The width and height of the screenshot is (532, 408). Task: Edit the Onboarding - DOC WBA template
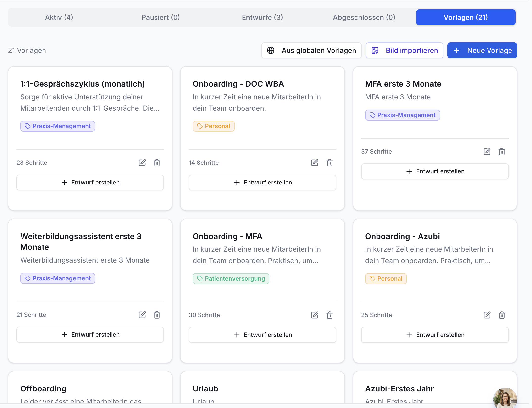(315, 163)
